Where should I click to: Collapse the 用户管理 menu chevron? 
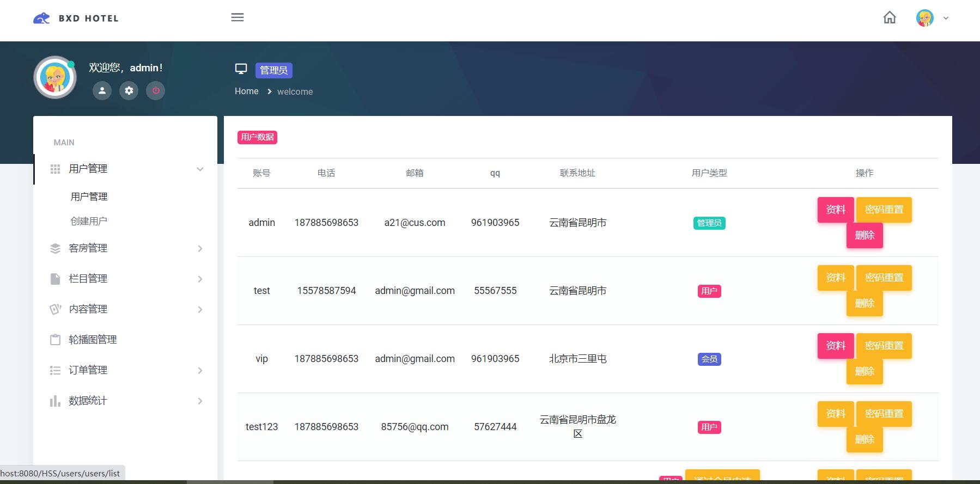coord(200,169)
